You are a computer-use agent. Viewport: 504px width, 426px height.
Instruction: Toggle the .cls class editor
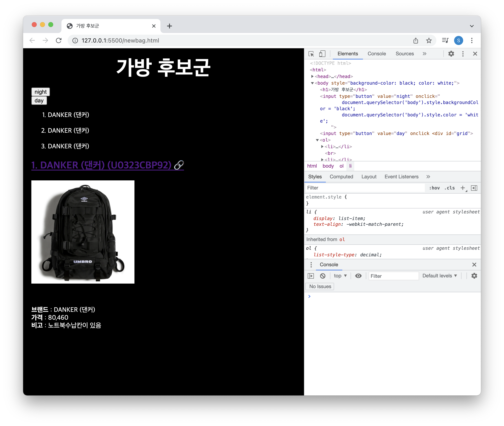pyautogui.click(x=450, y=188)
